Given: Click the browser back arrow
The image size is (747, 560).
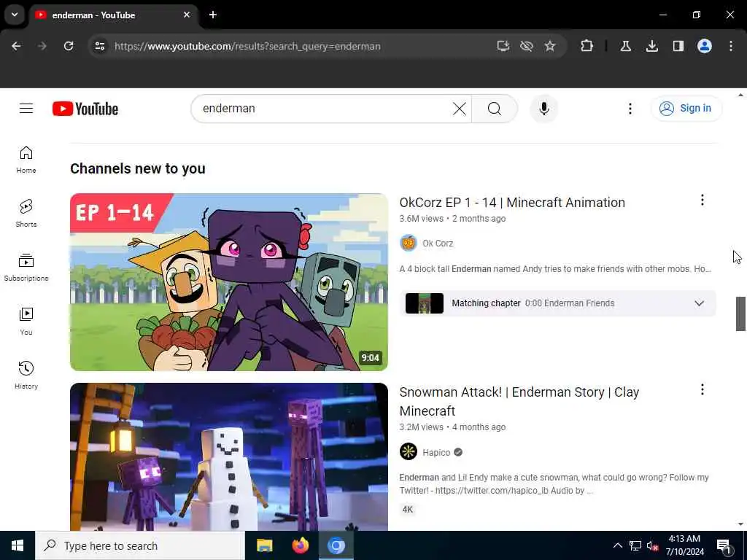Looking at the screenshot, I should tap(16, 46).
